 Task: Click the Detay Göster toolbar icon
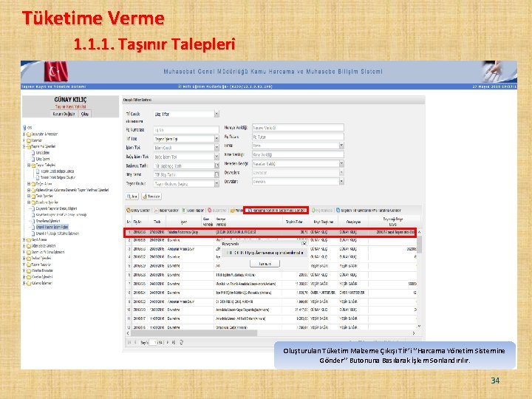coord(129,211)
